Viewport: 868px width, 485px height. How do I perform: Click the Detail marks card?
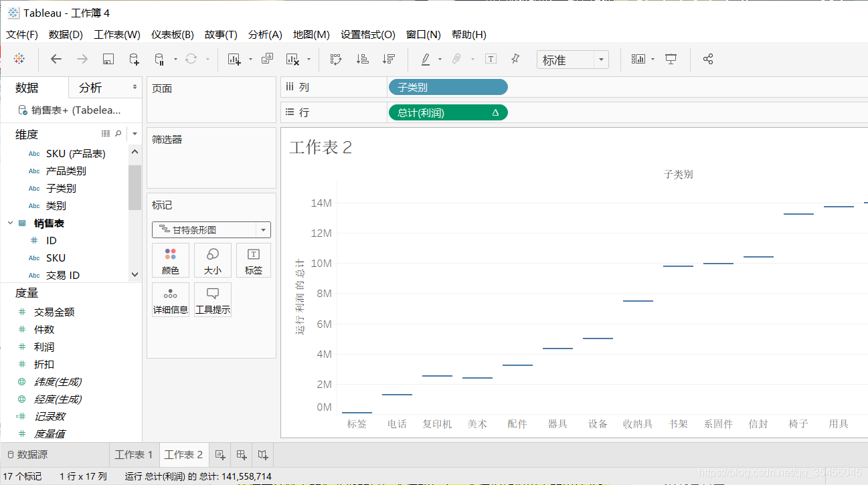(170, 300)
